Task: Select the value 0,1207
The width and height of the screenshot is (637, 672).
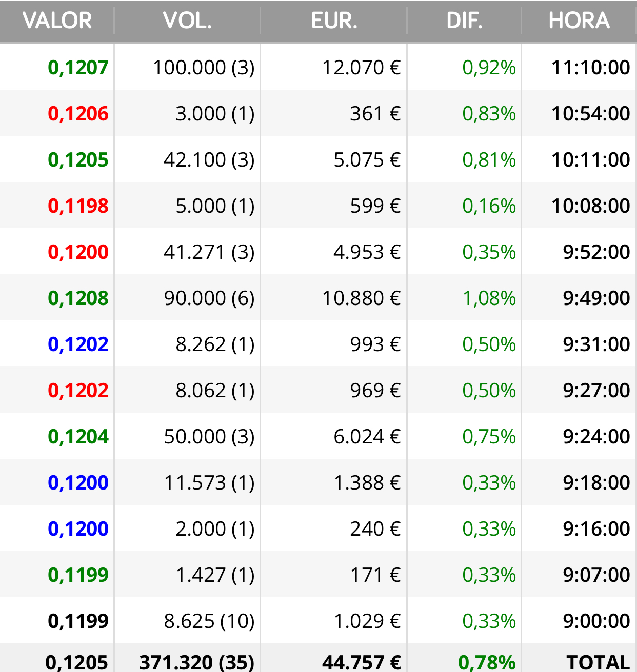Action: [78, 68]
